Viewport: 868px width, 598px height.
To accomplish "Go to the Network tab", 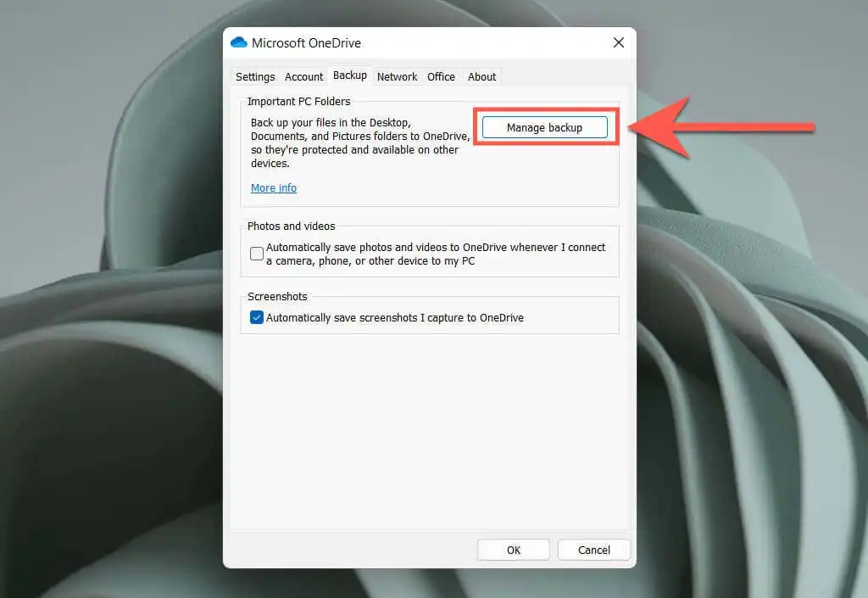I will [397, 76].
